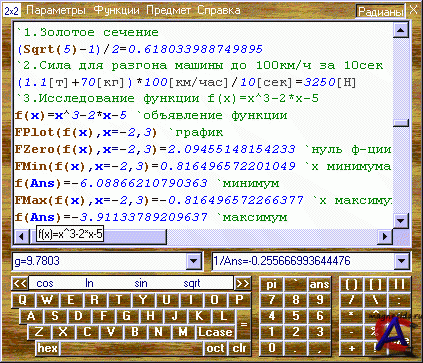Screen dimensions: 423x363
Task: Click the R letter key
Action: tap(95, 300)
